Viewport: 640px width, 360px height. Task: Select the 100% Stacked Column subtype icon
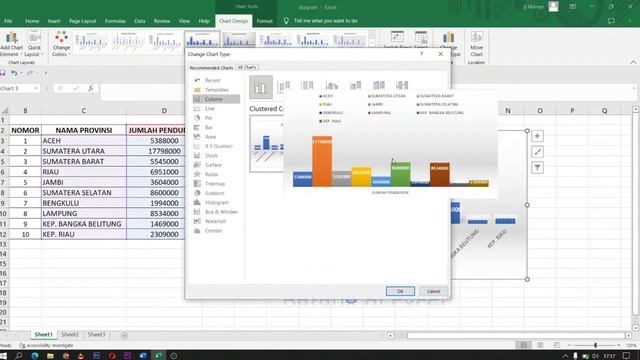(x=307, y=85)
